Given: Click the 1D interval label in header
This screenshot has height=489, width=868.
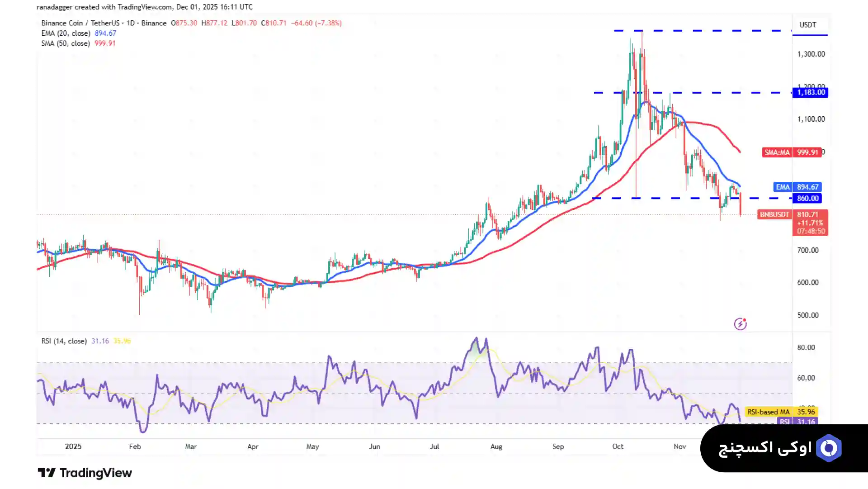Looking at the screenshot, I should click(x=131, y=23).
